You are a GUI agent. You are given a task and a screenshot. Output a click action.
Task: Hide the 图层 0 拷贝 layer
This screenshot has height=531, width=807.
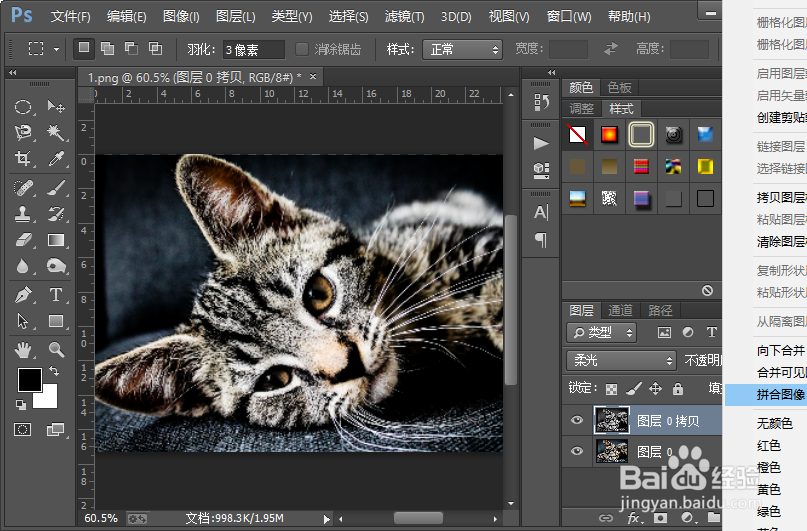[577, 420]
